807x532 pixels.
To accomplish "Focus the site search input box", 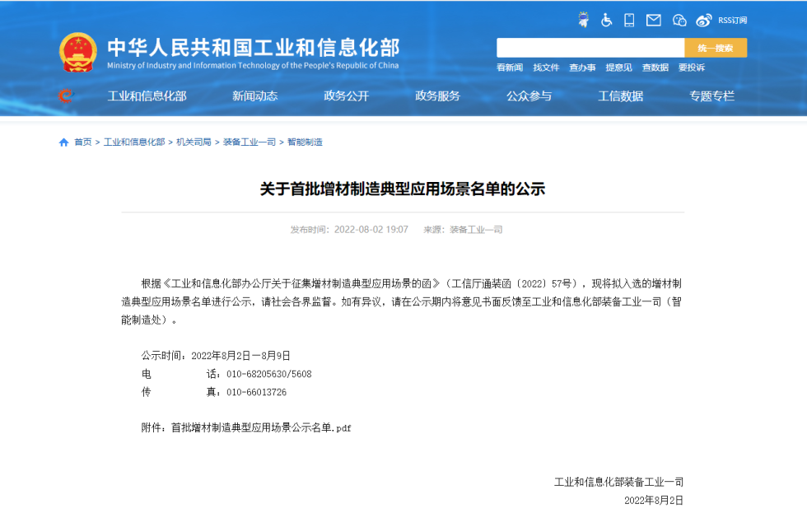I will (590, 48).
